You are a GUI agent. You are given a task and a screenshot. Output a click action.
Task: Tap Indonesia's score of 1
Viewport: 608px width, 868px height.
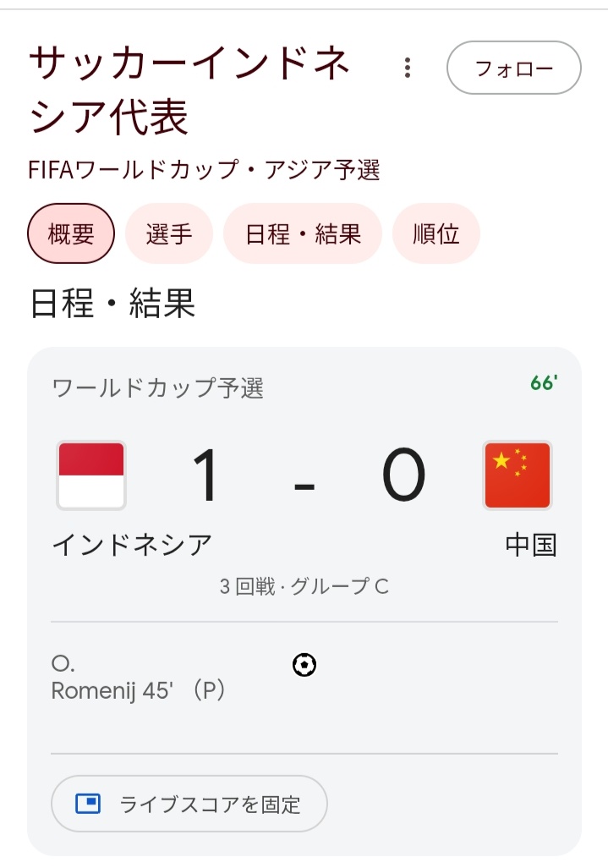pyautogui.click(x=205, y=476)
